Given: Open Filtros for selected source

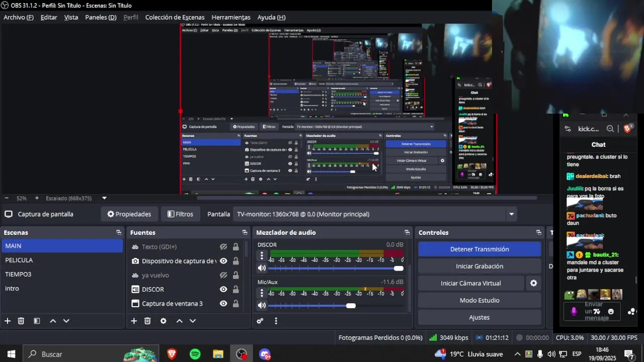Looking at the screenshot, I should pos(180,214).
